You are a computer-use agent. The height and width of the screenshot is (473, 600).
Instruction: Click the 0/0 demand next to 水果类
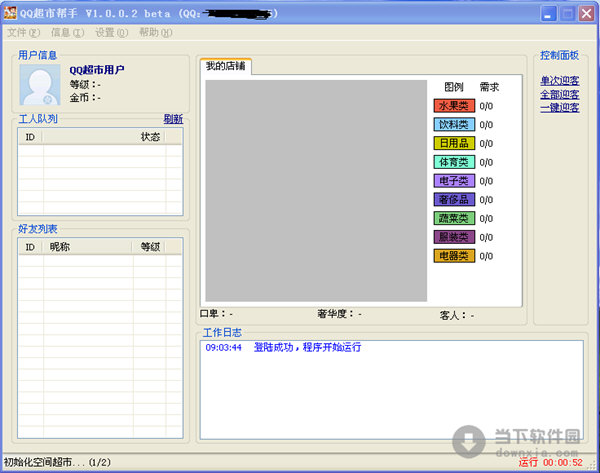[486, 106]
